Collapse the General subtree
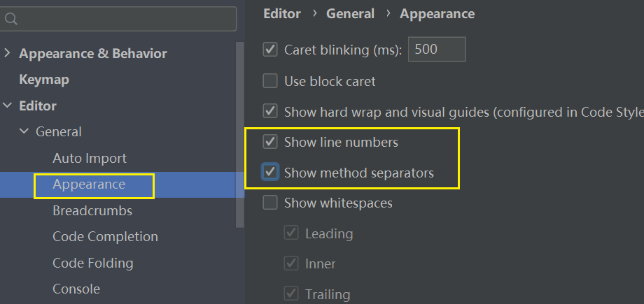The width and height of the screenshot is (644, 304). click(x=24, y=132)
